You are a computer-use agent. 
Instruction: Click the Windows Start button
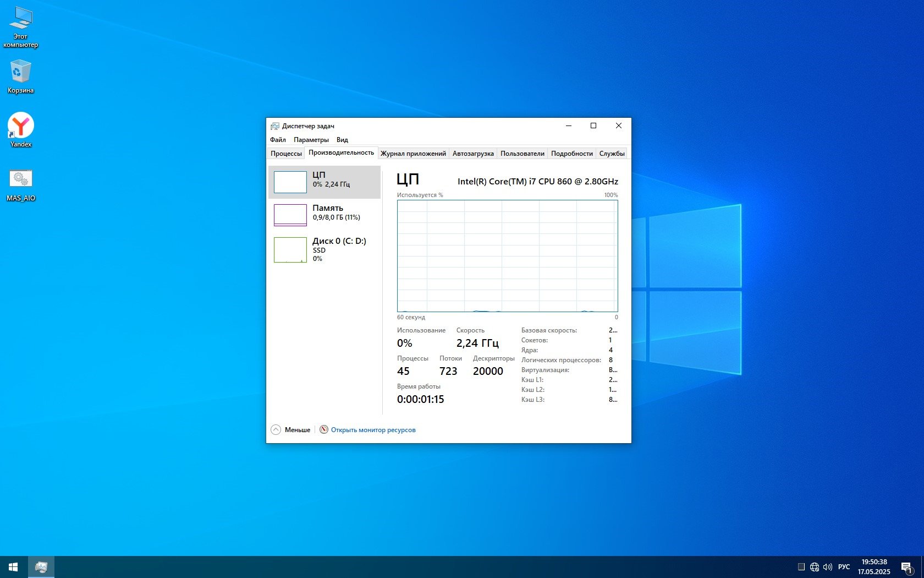pos(13,567)
